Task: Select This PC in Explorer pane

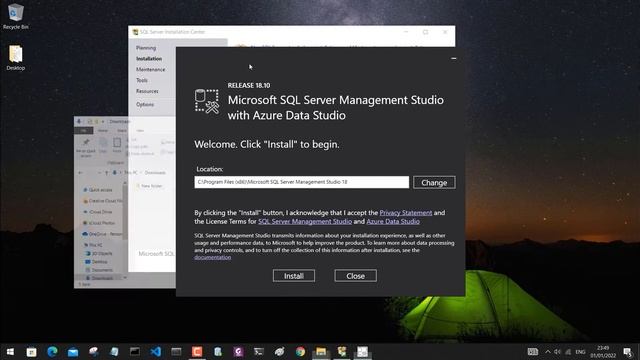Action: coord(93,245)
